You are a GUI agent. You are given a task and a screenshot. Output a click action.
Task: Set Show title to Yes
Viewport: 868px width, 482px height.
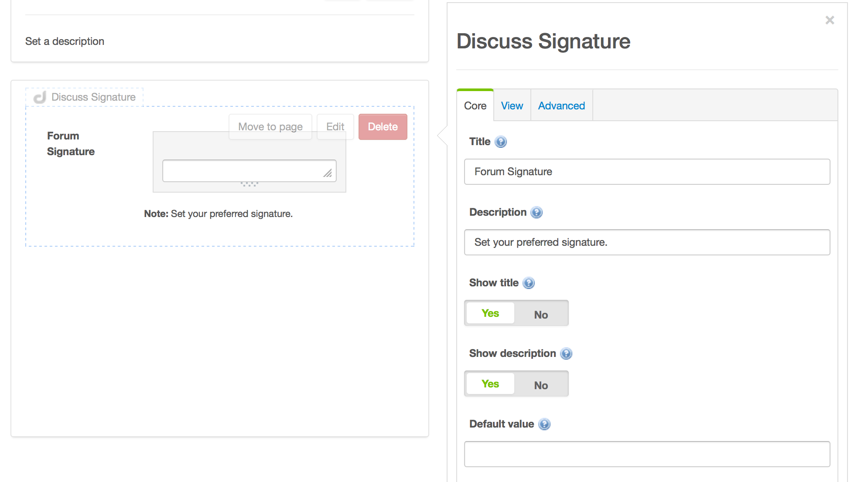pyautogui.click(x=490, y=313)
